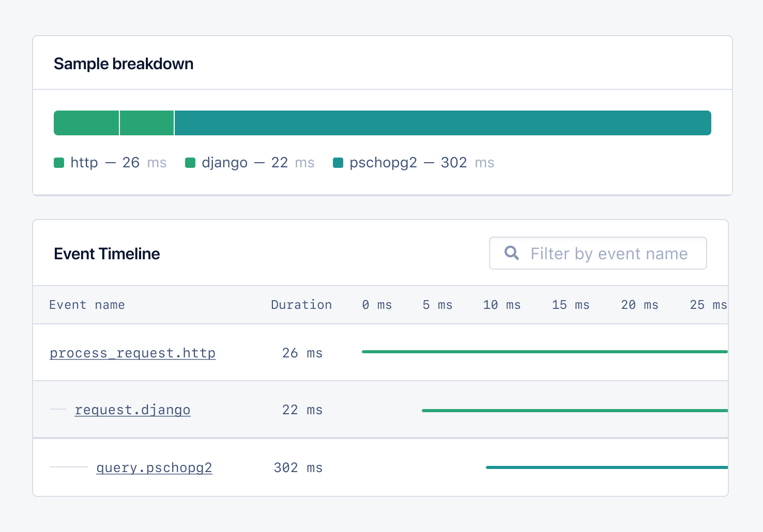Click the 20 ms timeline axis marker
The image size is (763, 532).
pos(639,305)
